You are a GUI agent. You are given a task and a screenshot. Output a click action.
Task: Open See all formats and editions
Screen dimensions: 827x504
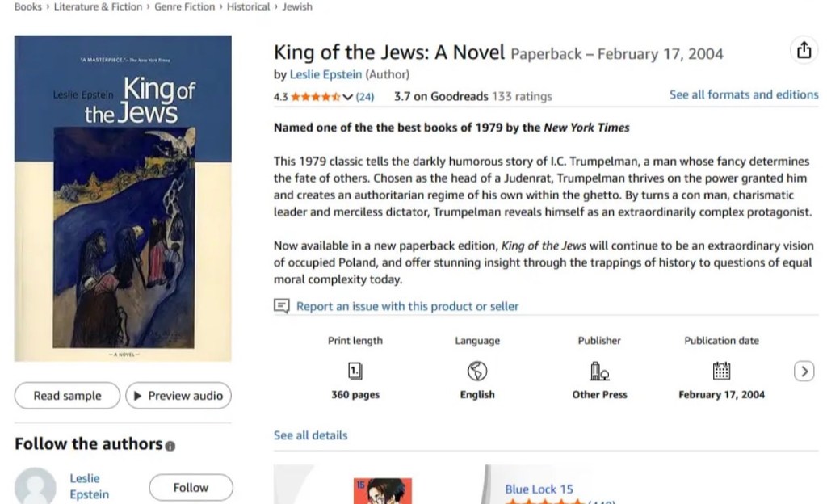click(743, 94)
